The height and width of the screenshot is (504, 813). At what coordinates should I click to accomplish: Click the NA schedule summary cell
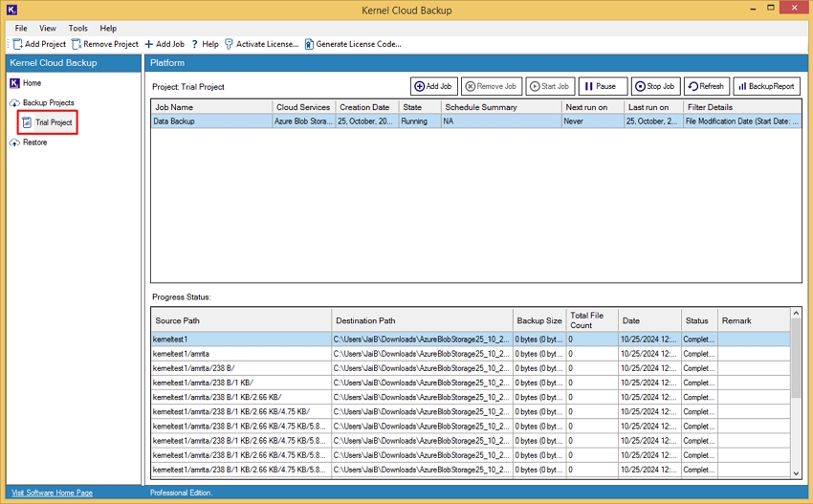501,121
